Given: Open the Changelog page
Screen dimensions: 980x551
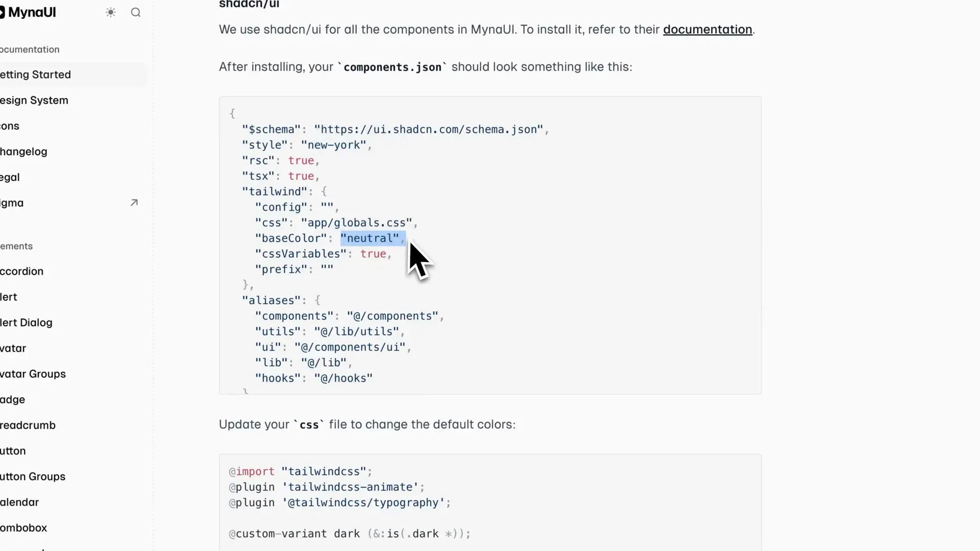Looking at the screenshot, I should click(23, 152).
